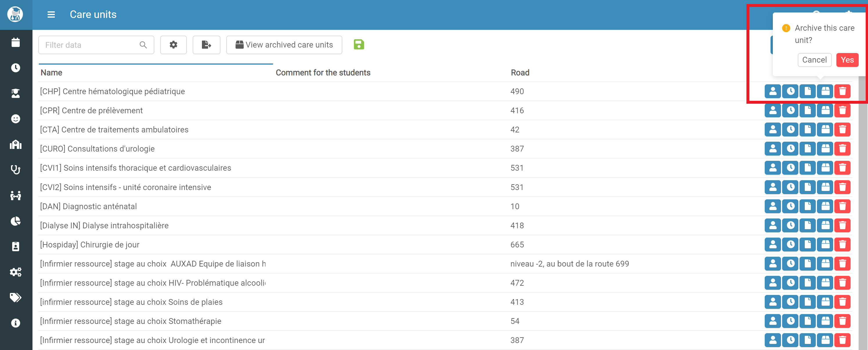Screen dimensions: 868x350
Task: Open the tags sidebar icon
Action: coord(15,298)
